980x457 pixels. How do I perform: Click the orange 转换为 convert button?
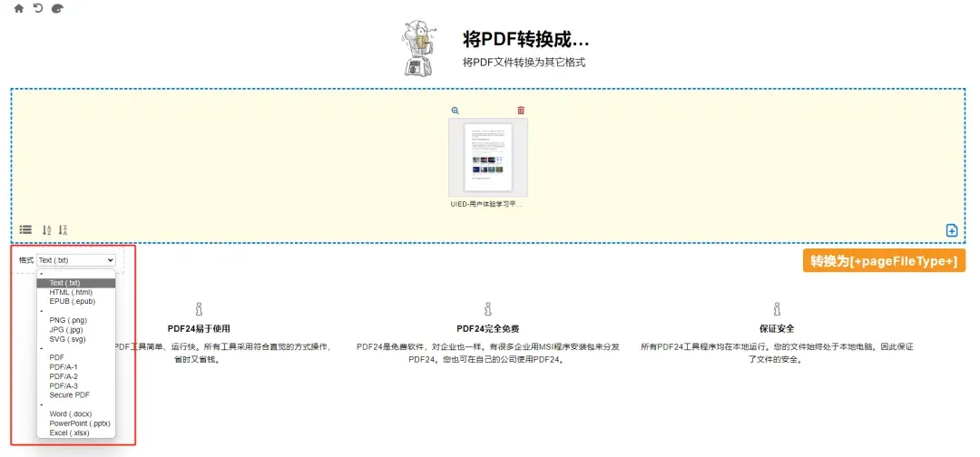point(884,261)
